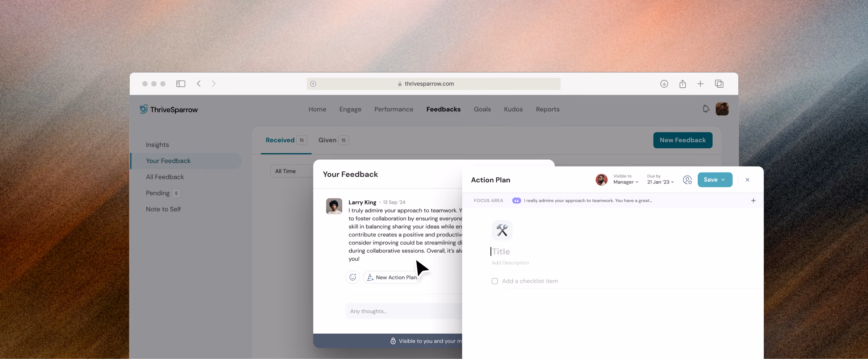
Task: Click the New Feedback button
Action: click(683, 140)
